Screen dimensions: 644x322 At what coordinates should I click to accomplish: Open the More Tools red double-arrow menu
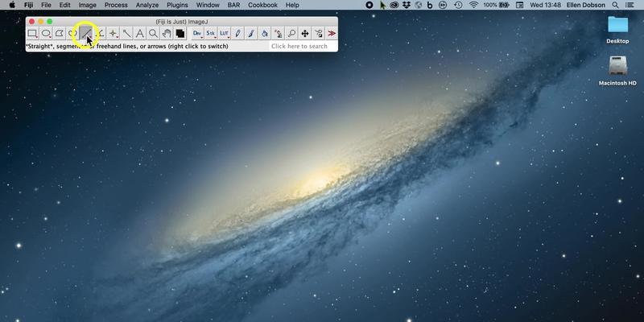tap(332, 33)
